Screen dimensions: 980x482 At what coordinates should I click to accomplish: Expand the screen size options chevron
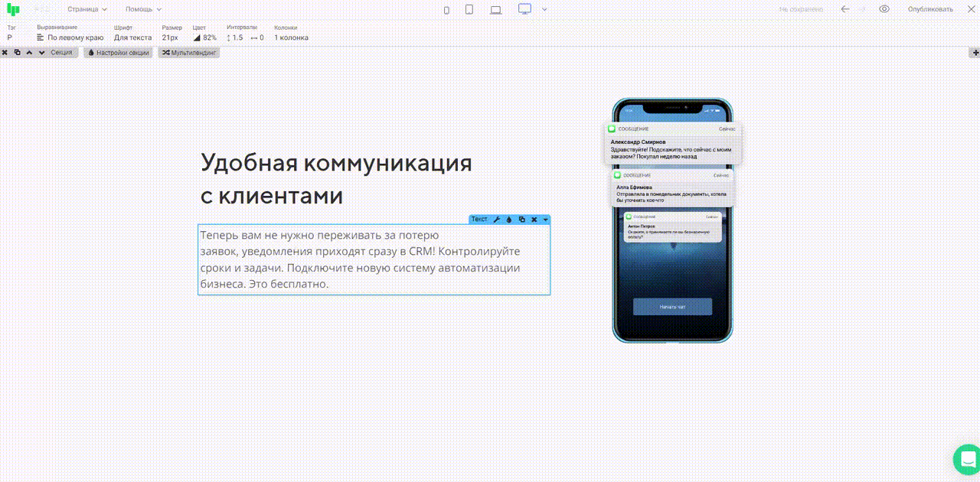click(544, 9)
